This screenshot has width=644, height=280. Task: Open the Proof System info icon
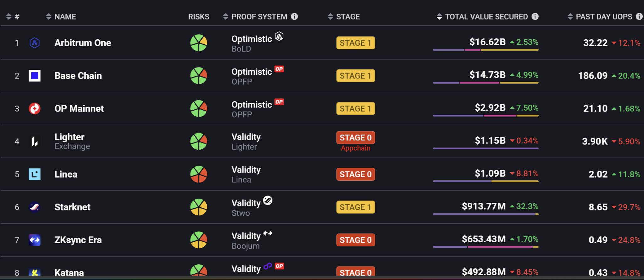(294, 16)
